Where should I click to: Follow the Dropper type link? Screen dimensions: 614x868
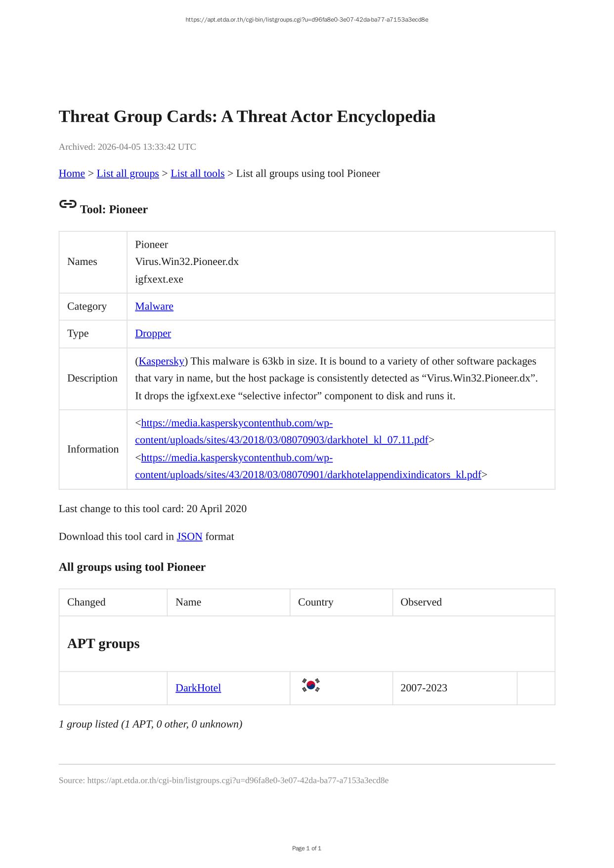click(x=153, y=334)
